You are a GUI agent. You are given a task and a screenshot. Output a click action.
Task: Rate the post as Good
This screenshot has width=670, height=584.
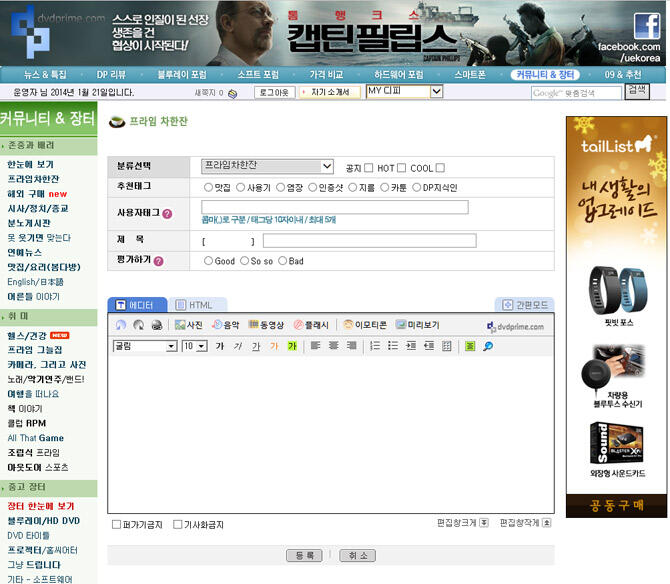coord(208,261)
